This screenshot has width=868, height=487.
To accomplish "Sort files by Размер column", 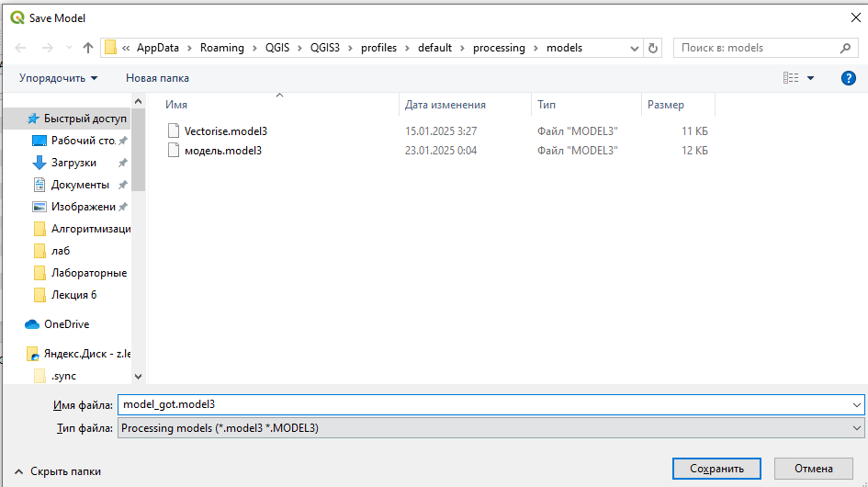I will [x=666, y=105].
